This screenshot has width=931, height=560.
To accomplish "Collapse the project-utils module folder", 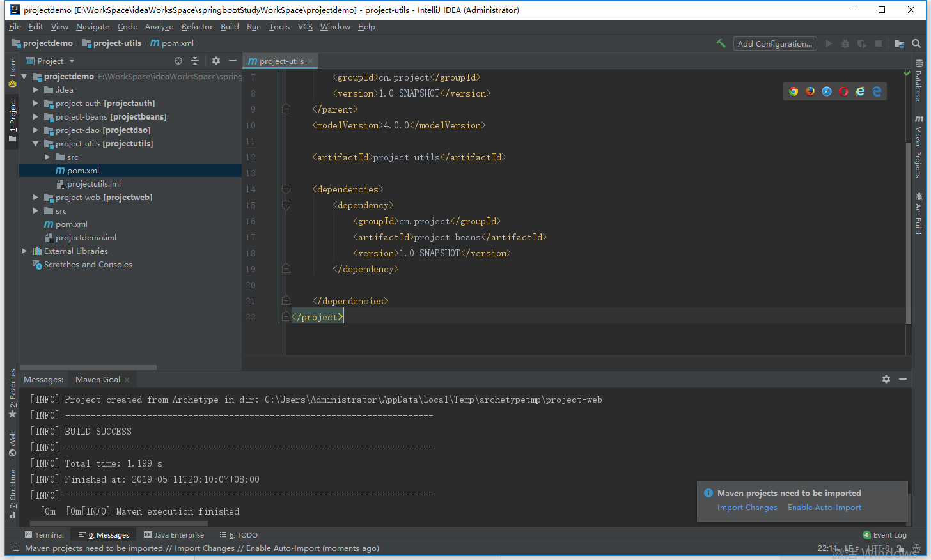I will click(x=36, y=144).
